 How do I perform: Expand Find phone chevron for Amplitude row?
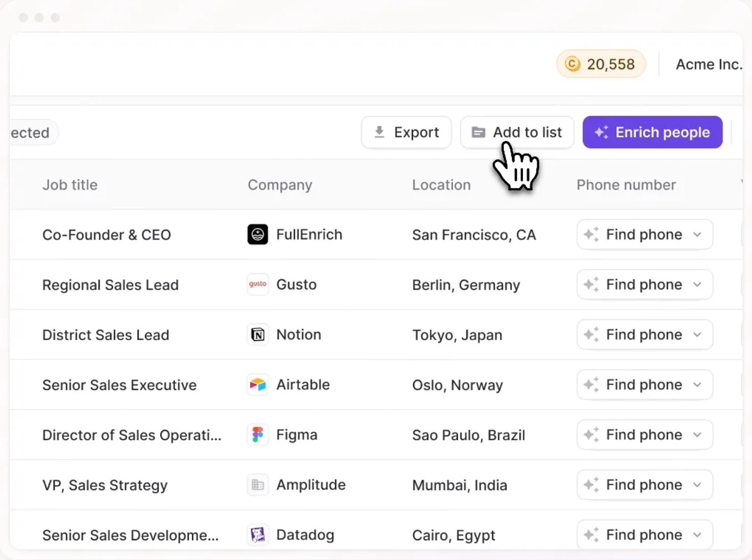(697, 485)
